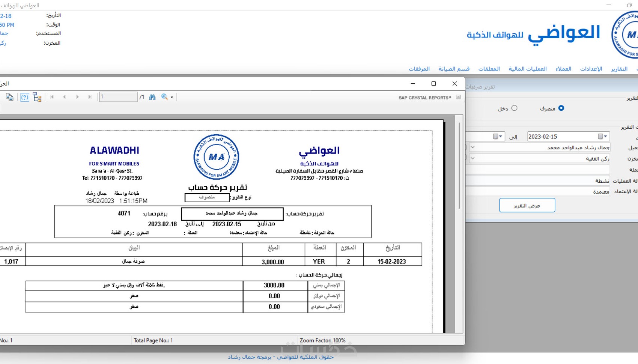Minimize the report viewer window
638x364 pixels.
pyautogui.click(x=413, y=84)
